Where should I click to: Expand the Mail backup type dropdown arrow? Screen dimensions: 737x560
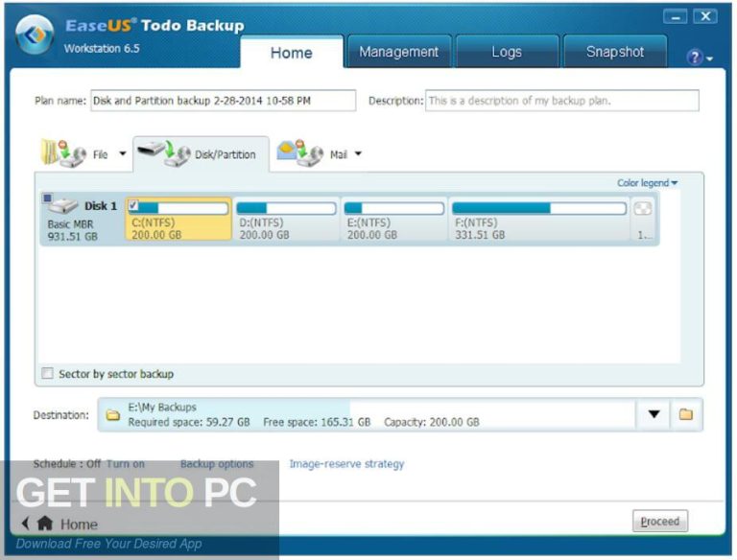coord(358,153)
